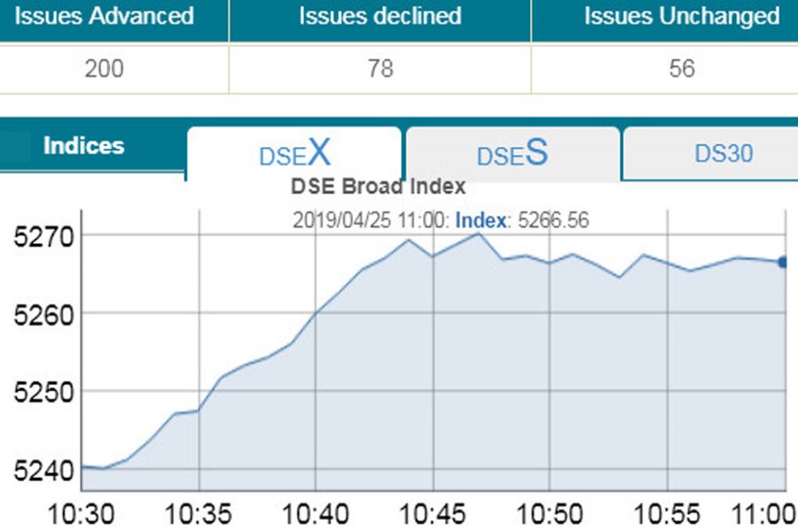
Task: Click the 10:40 time axis label
Action: (x=316, y=514)
